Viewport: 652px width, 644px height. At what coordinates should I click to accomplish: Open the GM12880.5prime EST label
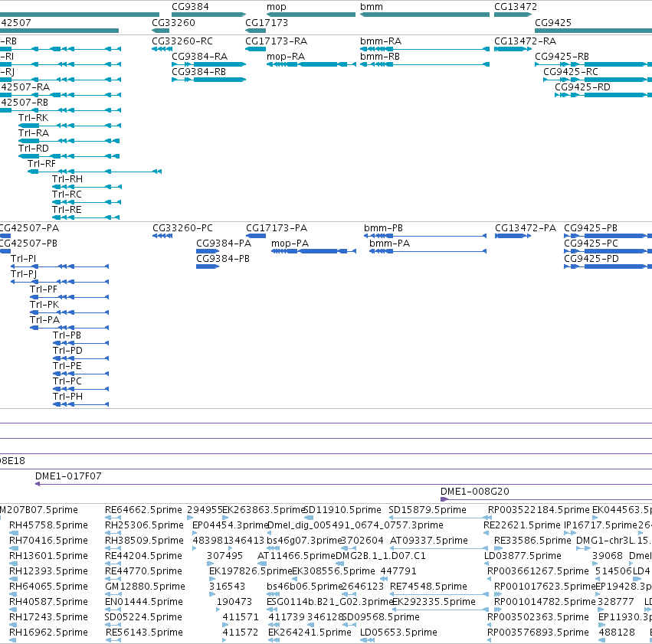145,587
